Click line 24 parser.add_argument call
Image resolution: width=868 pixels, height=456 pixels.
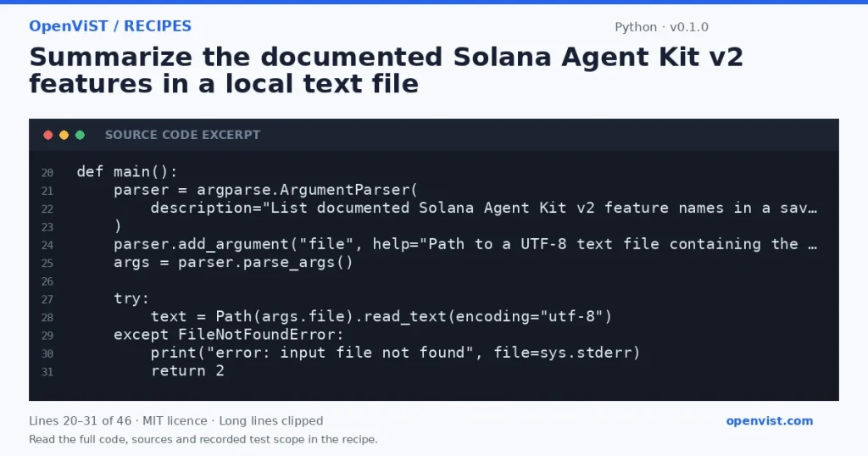tap(465, 244)
